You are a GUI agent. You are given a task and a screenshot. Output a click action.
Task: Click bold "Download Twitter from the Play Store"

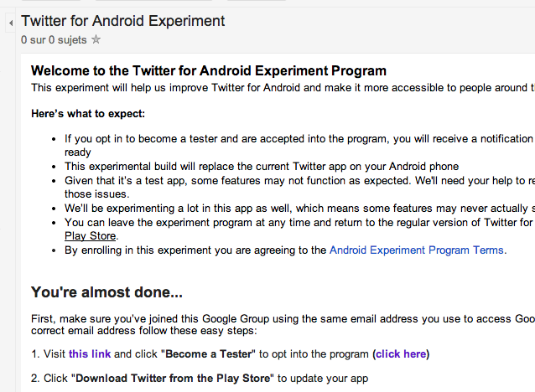point(174,379)
